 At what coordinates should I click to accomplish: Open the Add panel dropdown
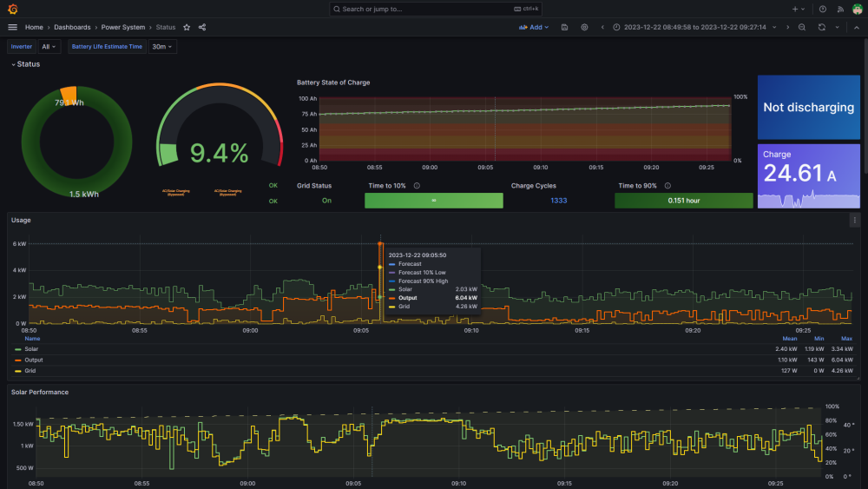[x=534, y=27]
